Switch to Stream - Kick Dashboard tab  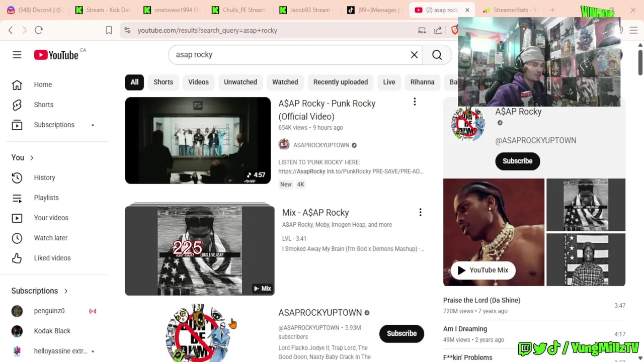tap(103, 10)
